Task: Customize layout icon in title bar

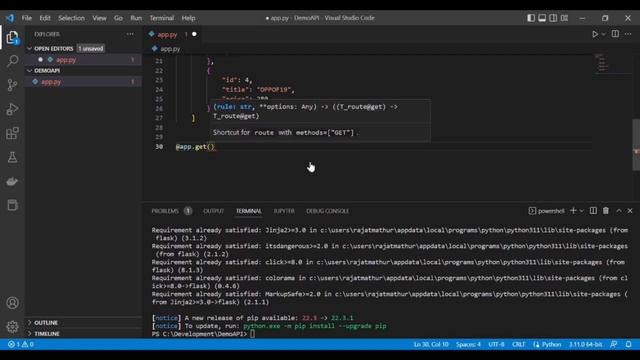Action: tap(564, 18)
